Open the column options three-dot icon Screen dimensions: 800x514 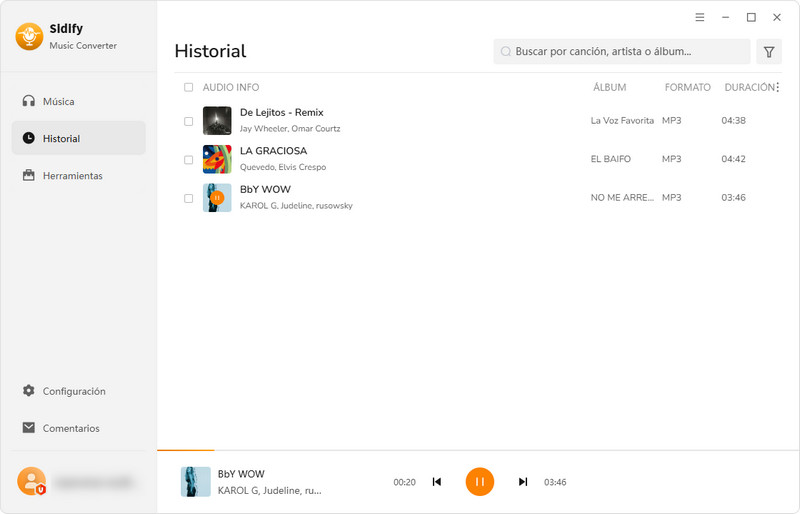point(778,87)
